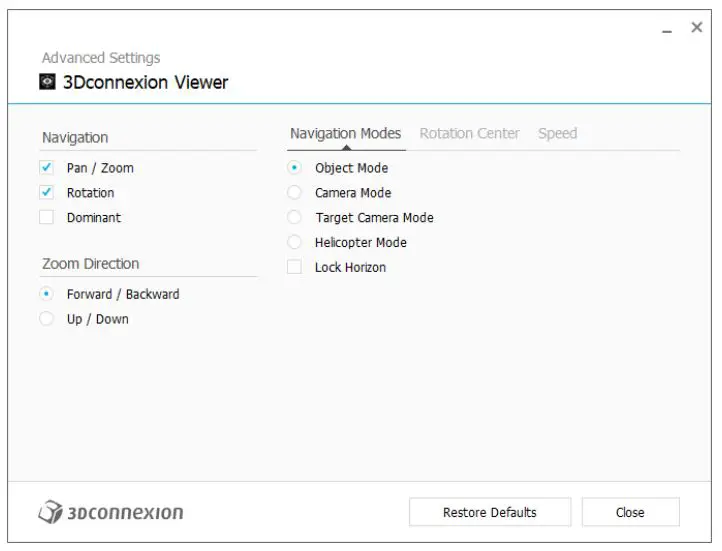Click the Restore Defaults button
This screenshot has width=722, height=551.
(x=490, y=512)
